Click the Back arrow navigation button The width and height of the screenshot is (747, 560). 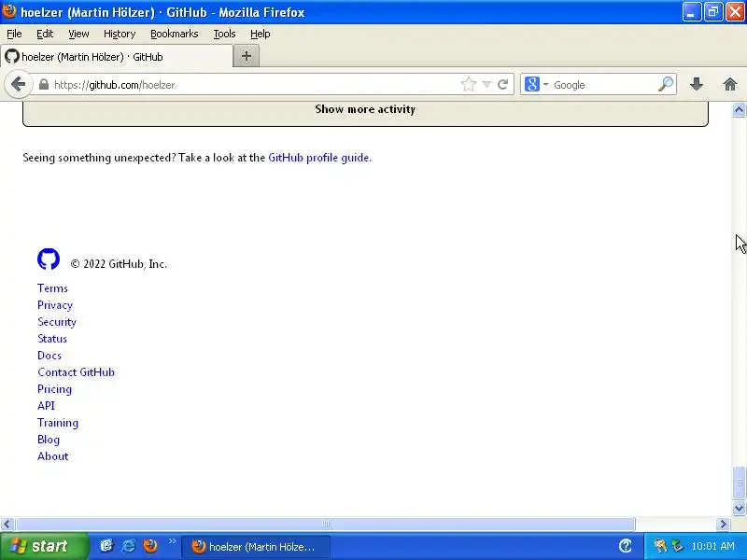pos(18,85)
